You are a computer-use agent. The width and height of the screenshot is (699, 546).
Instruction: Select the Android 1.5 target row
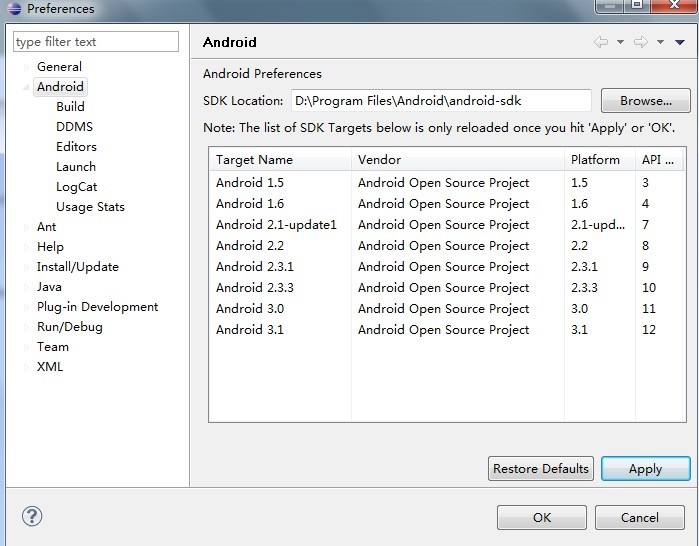coord(447,183)
